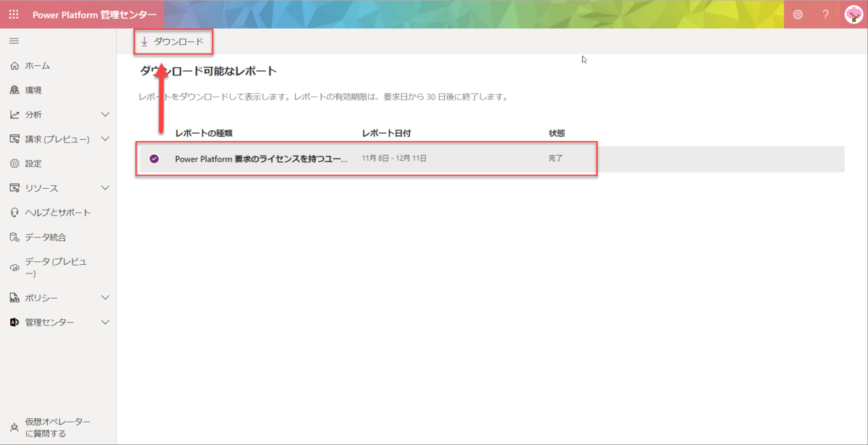Open 設定 navigation item
The width and height of the screenshot is (868, 445).
click(x=33, y=164)
